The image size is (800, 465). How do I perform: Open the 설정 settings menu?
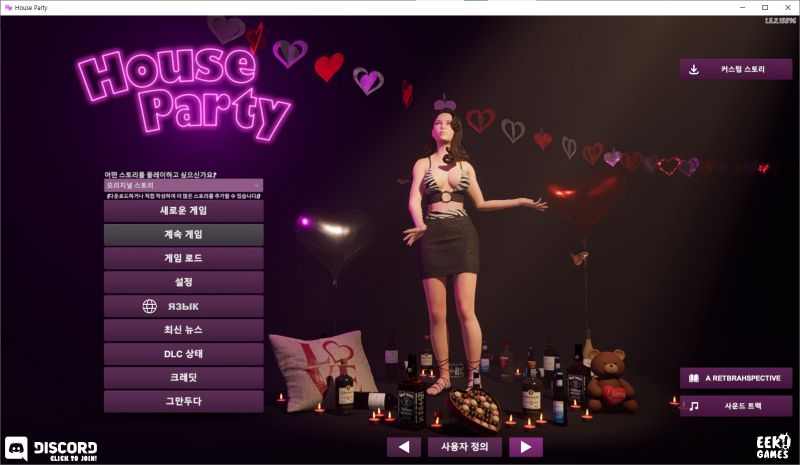pos(184,282)
